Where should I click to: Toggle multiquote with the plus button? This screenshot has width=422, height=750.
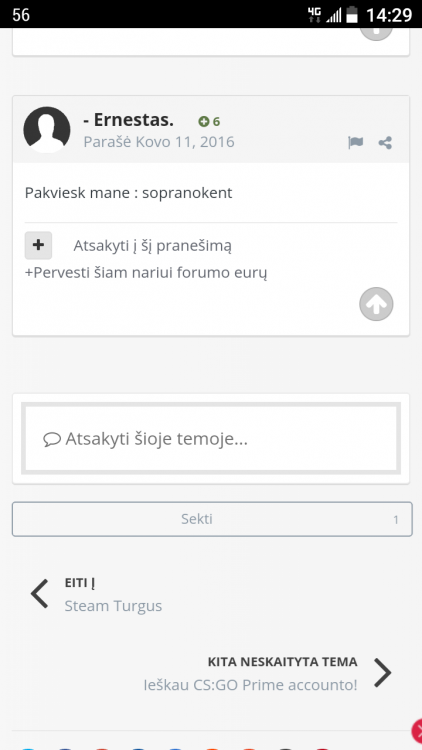pos(38,245)
